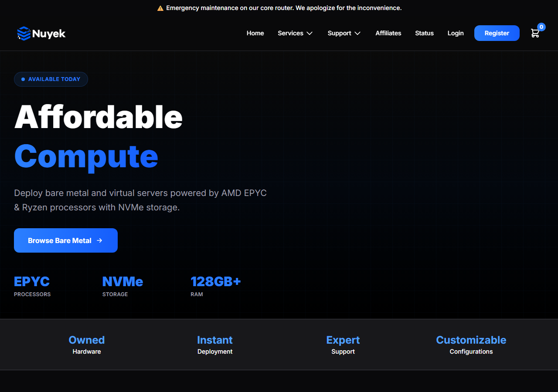
Task: Click the NVMe storage stat
Action: pos(122,286)
